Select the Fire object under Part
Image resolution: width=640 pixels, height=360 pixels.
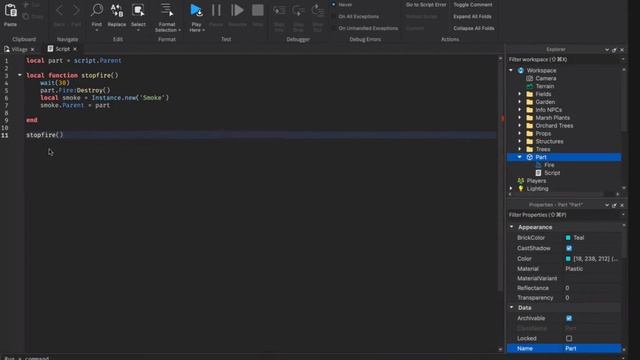549,165
